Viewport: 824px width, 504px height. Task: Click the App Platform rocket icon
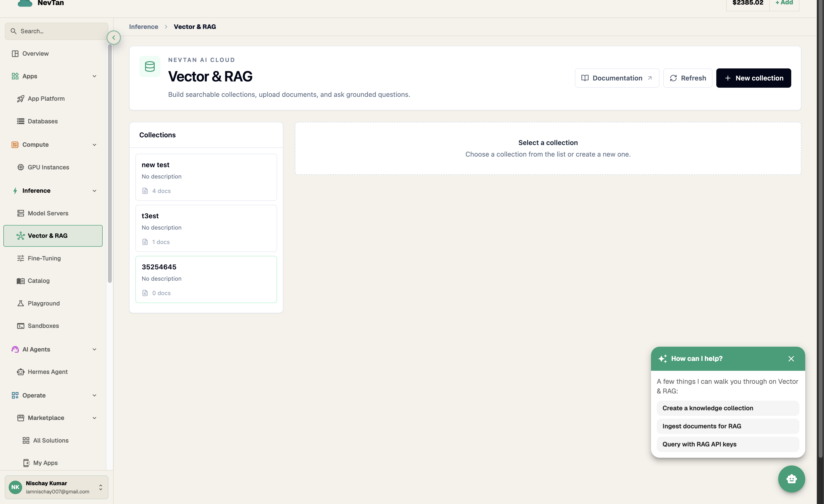click(x=20, y=99)
